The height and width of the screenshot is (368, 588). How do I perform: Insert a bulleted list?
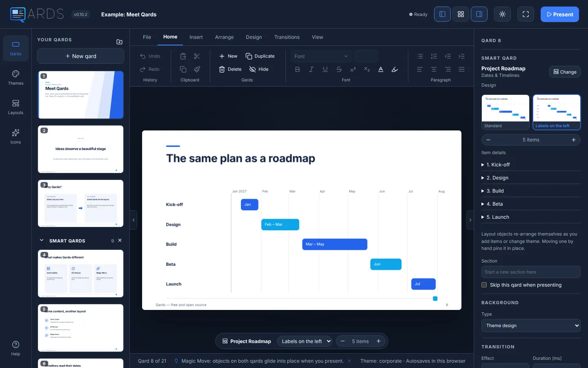(x=420, y=56)
